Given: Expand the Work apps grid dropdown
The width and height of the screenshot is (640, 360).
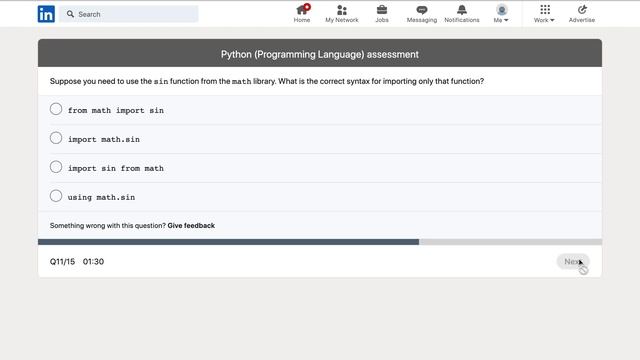Looking at the screenshot, I should click(x=544, y=13).
